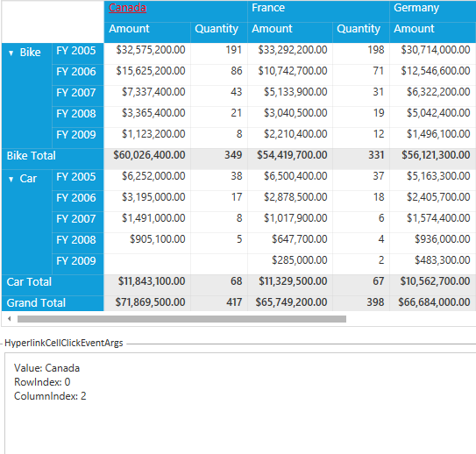Select cell $6,500,400.00

click(290, 180)
